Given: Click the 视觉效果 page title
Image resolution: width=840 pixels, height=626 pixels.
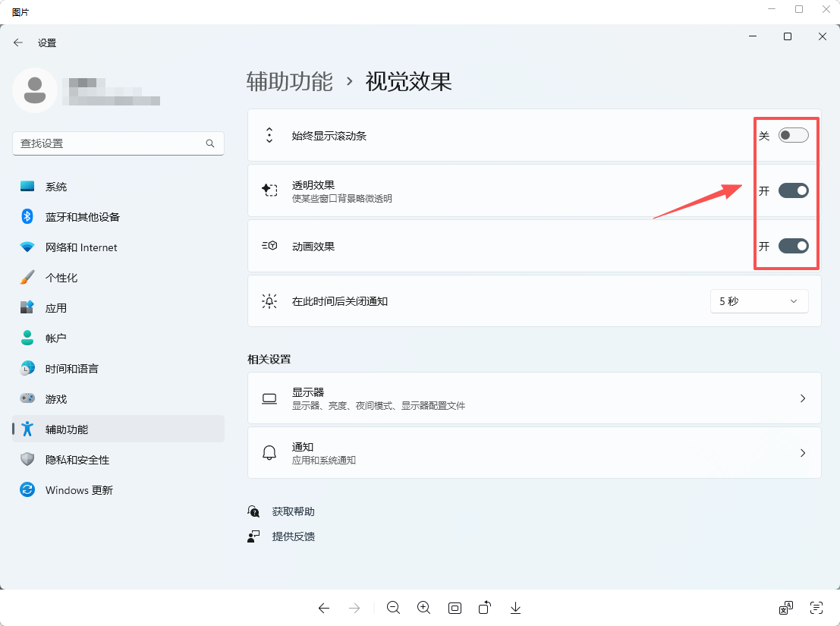Looking at the screenshot, I should tap(409, 82).
